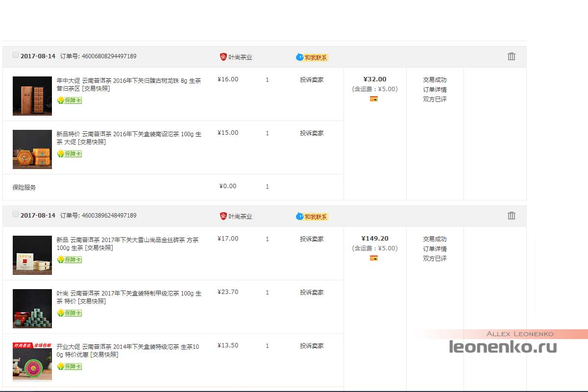Click the payment card icon under ¥32.00
This screenshot has width=588, height=392.
point(374,99)
